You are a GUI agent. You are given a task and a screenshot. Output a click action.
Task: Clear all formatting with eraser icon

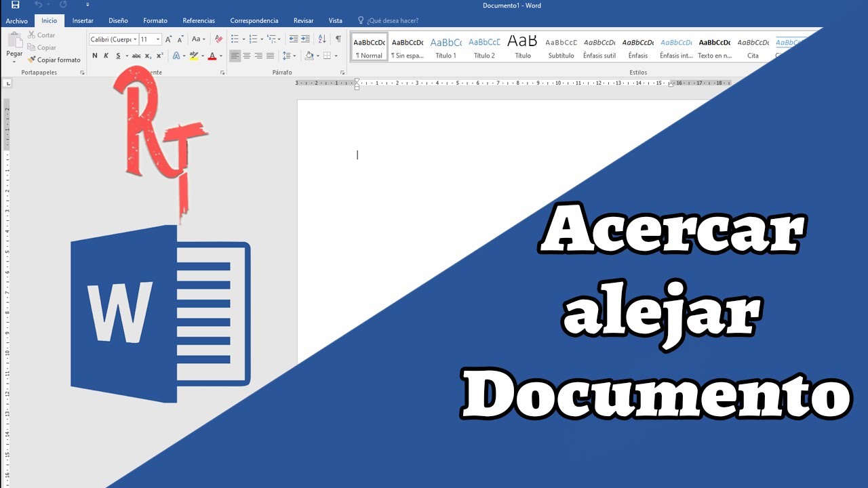click(218, 39)
